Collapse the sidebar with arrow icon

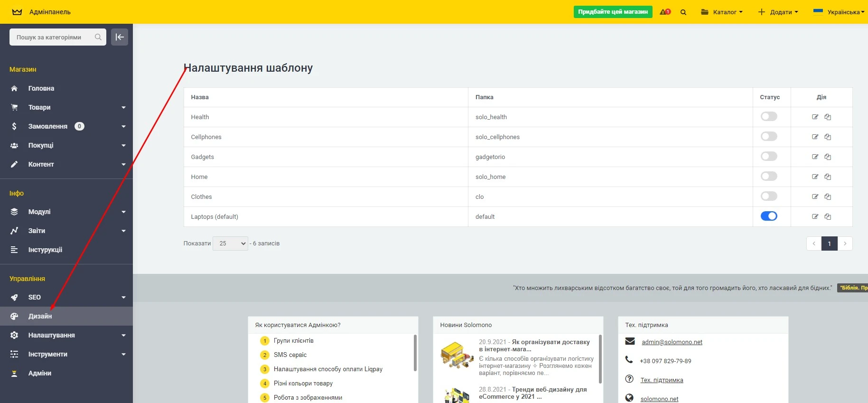[120, 37]
